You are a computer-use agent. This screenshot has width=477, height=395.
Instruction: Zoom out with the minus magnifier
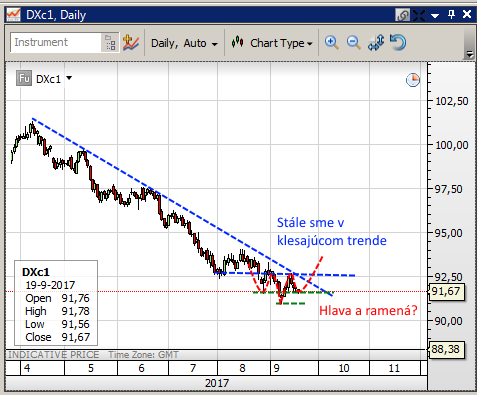click(x=353, y=43)
